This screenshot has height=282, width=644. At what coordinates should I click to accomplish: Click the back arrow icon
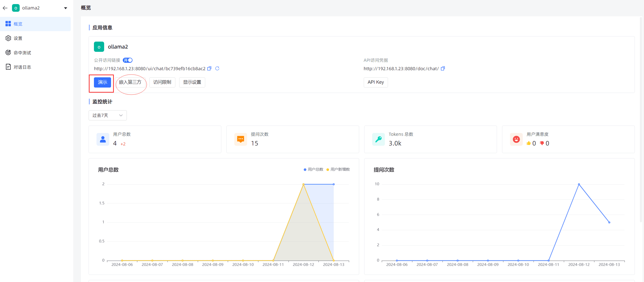[x=5, y=8]
